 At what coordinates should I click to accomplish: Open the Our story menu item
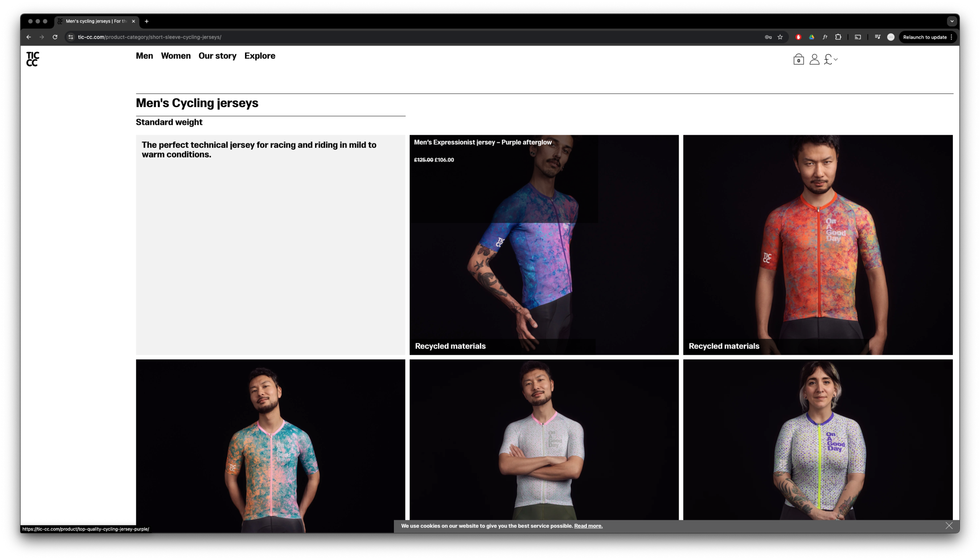[x=217, y=56]
